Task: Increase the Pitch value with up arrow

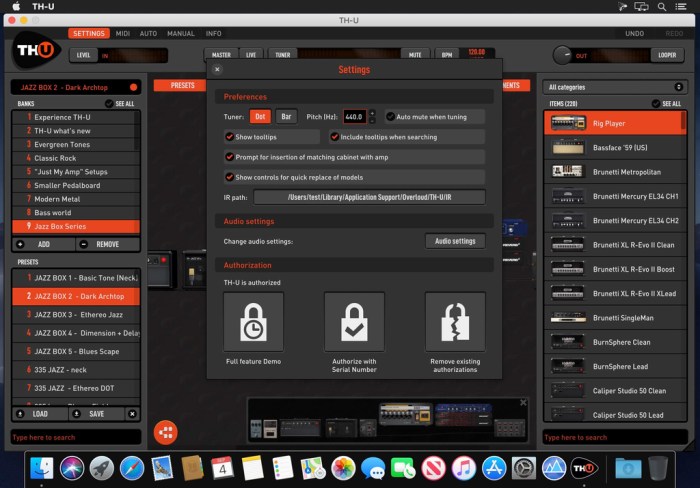Action: (372, 113)
